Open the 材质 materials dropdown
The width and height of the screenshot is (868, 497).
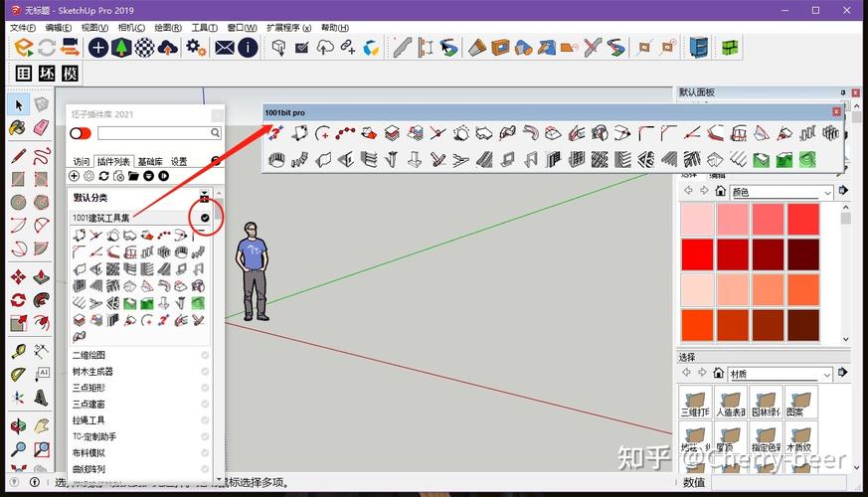[780, 374]
